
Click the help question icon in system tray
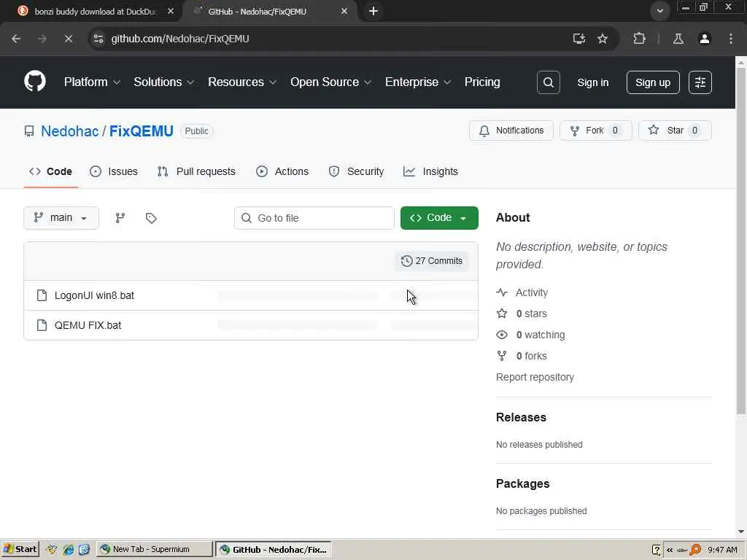[x=656, y=550]
